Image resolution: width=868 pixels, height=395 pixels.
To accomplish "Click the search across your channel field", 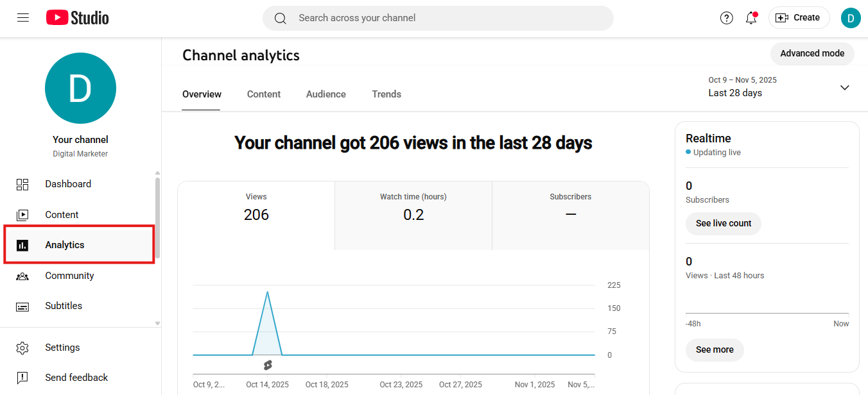I will click(x=438, y=18).
